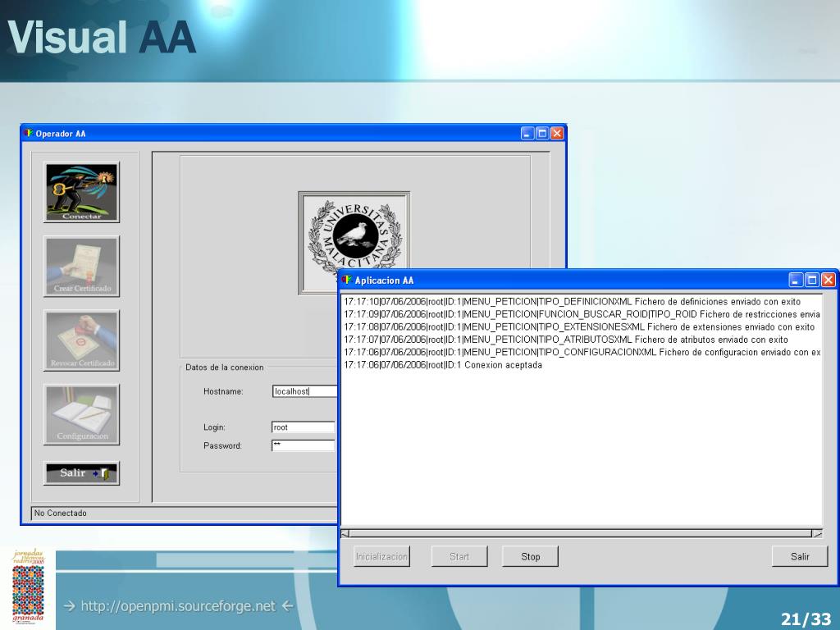Click the Inicializacion button in Aplicacion AA
Viewport: 840px width, 630px height.
(x=382, y=557)
